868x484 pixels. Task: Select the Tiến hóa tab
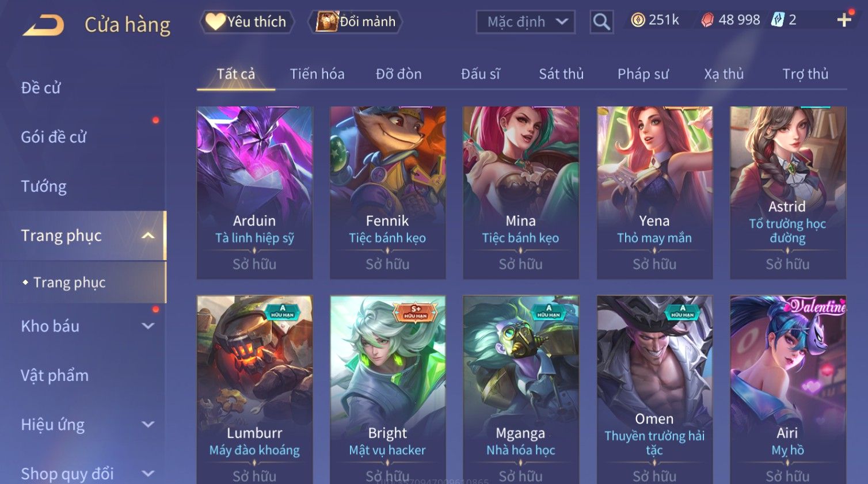click(x=317, y=74)
